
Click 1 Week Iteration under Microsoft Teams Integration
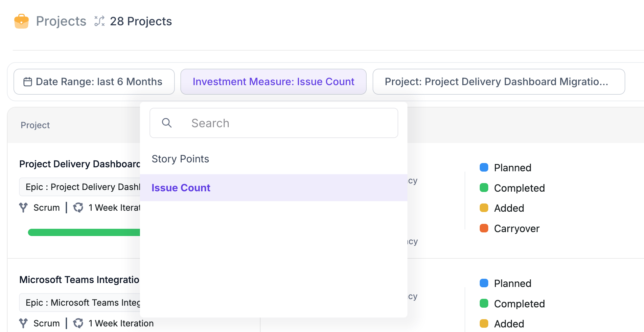point(121,323)
